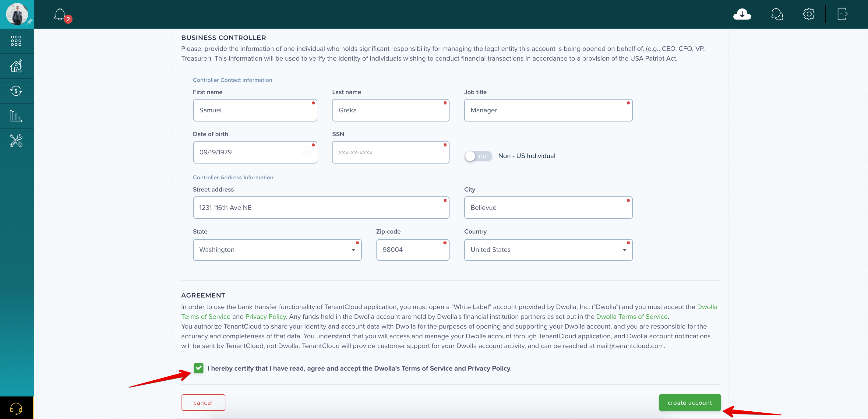This screenshot has width=868, height=419.
Task: Click the City field with Bellevue
Action: (548, 207)
